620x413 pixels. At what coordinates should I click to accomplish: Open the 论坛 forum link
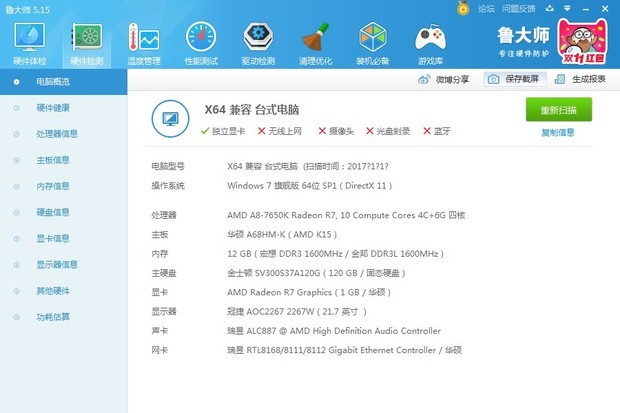[486, 9]
